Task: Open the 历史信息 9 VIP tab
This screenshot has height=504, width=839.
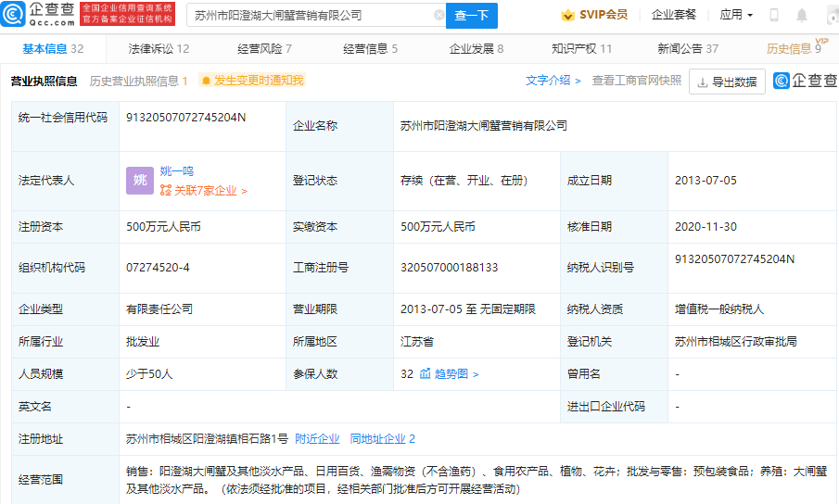Action: click(x=796, y=47)
